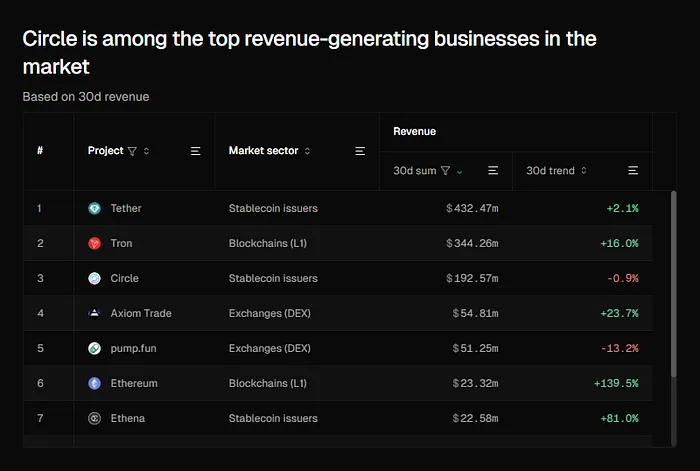
Task: Toggle sort arrows next to Project header
Action: pyautogui.click(x=146, y=151)
